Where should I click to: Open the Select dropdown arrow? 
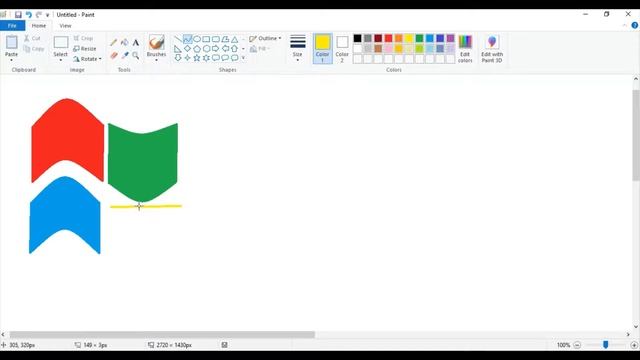point(60,60)
